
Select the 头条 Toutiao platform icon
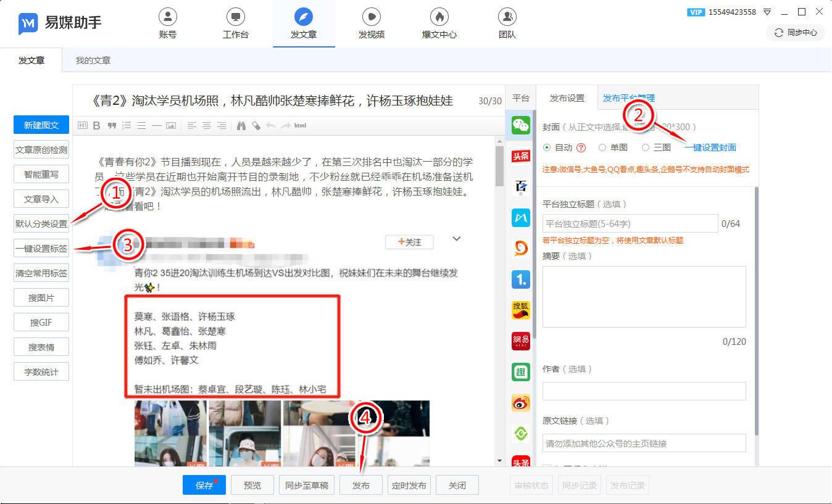[x=520, y=155]
